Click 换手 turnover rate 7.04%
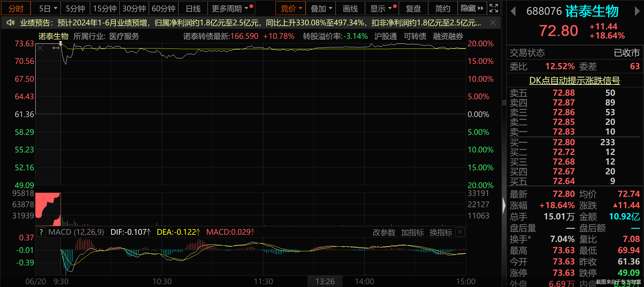 [x=562, y=239]
